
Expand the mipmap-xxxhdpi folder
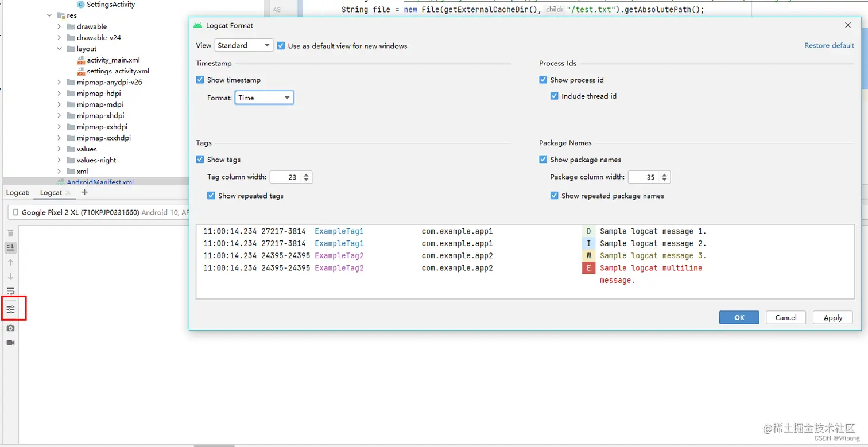click(59, 138)
